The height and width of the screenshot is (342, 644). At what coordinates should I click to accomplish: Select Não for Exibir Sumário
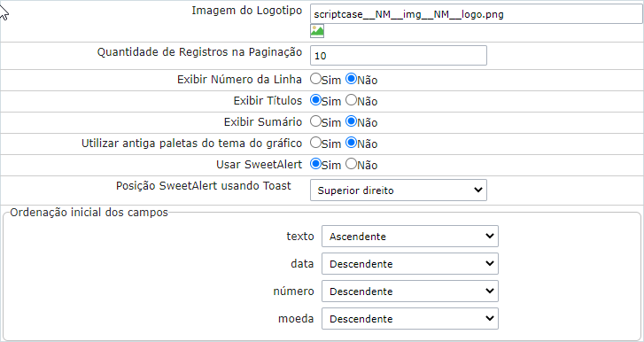click(x=351, y=121)
